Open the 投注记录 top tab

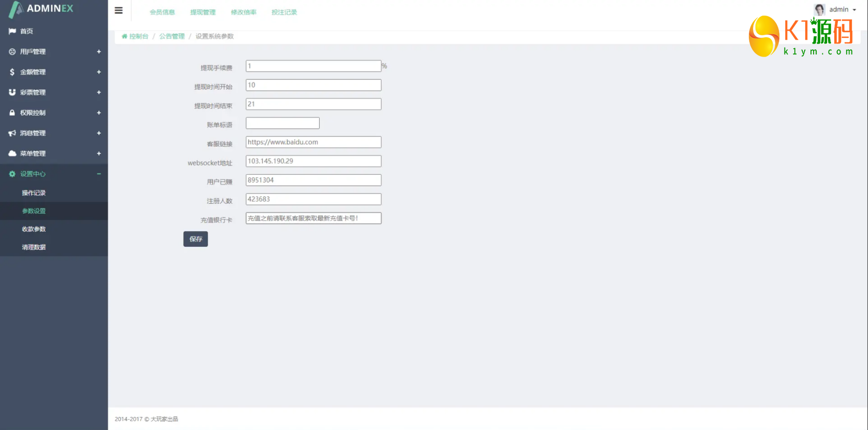pos(284,12)
